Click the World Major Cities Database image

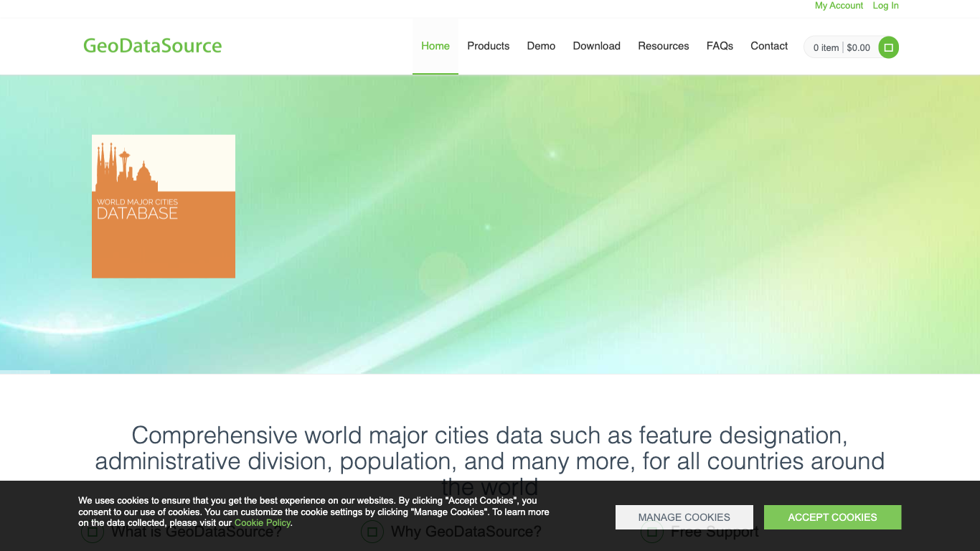click(x=164, y=206)
